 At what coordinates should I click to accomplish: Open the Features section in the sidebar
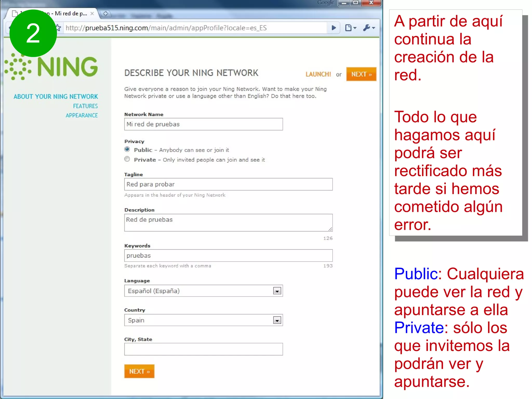point(85,106)
